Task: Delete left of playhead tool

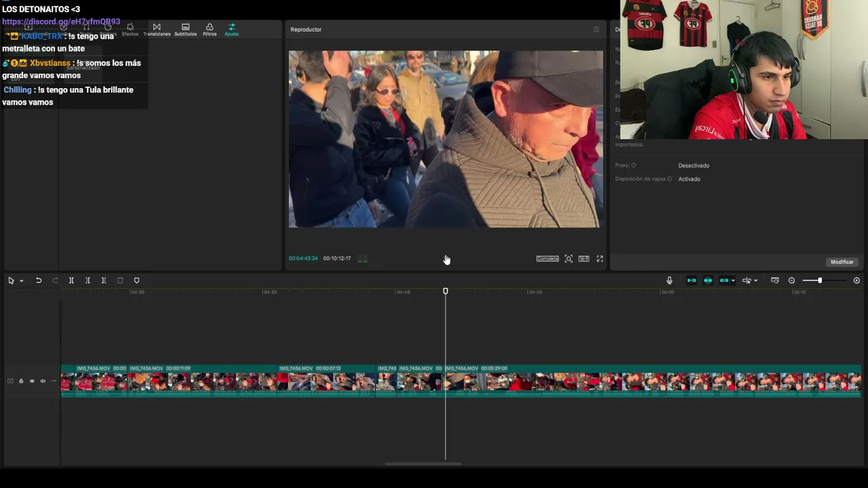Action: click(87, 281)
